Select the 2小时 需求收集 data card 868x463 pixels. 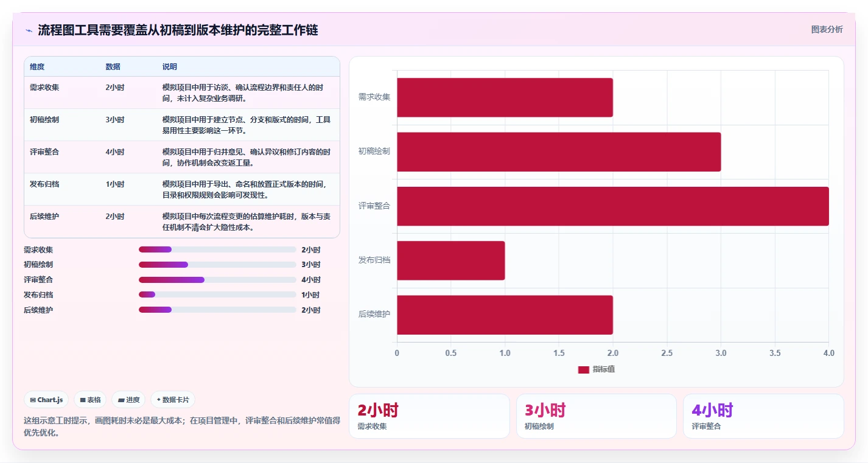429,416
